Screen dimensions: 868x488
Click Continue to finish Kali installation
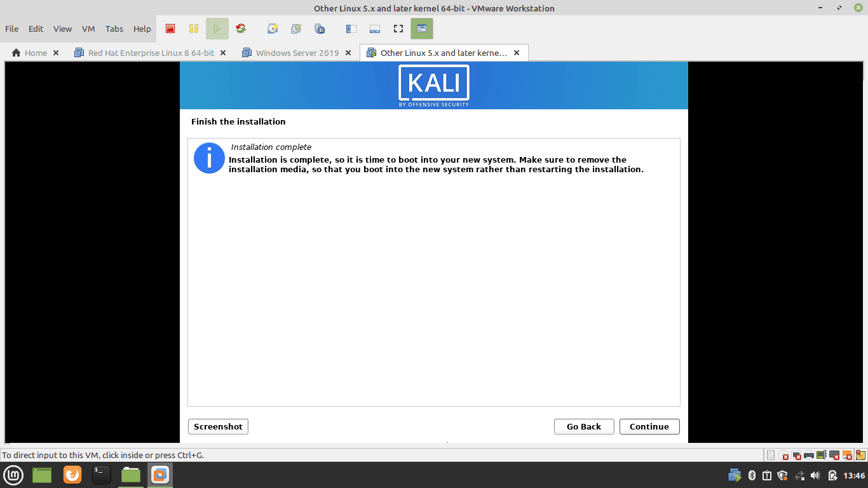649,426
